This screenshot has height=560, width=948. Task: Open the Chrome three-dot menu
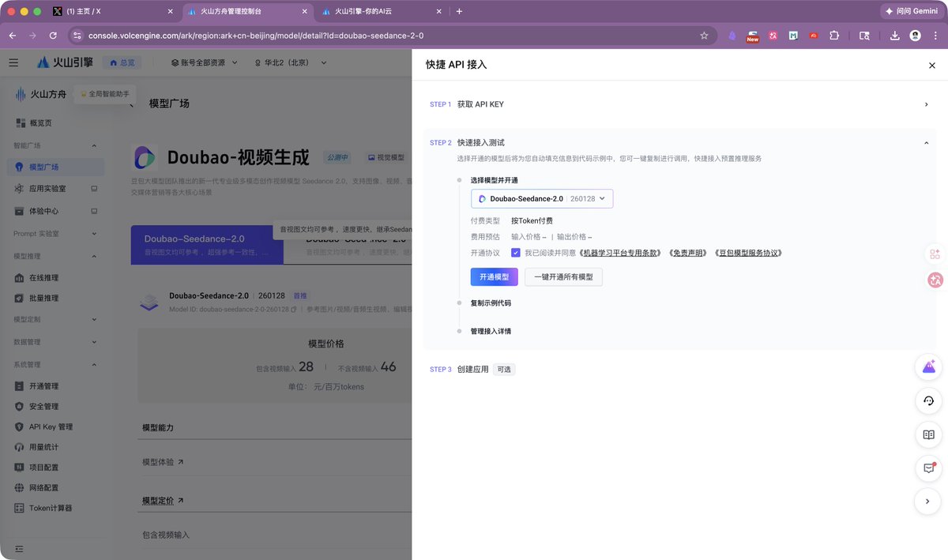(935, 36)
